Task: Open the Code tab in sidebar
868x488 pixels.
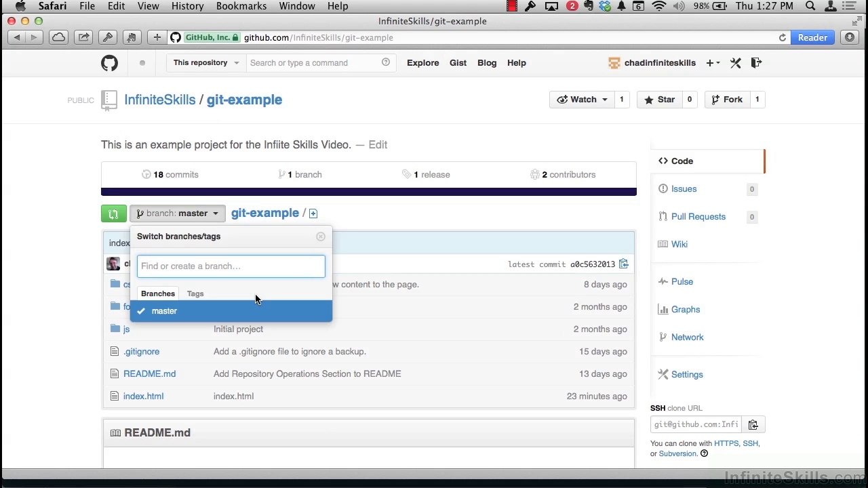Action: pyautogui.click(x=708, y=161)
